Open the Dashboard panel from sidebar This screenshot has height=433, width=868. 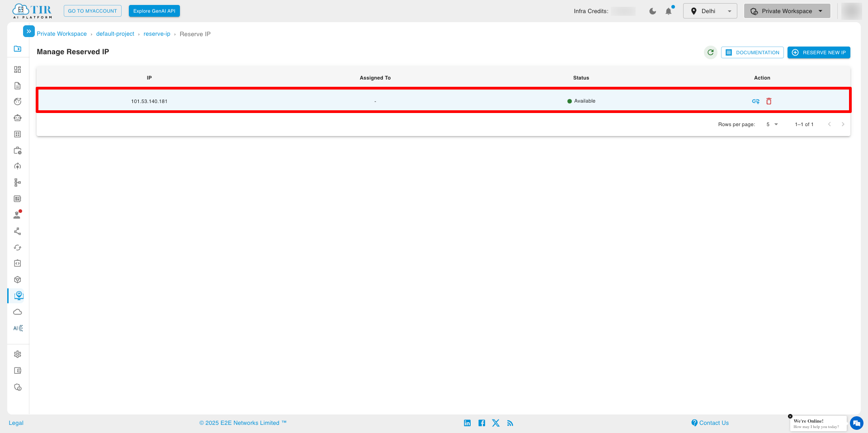coord(18,69)
